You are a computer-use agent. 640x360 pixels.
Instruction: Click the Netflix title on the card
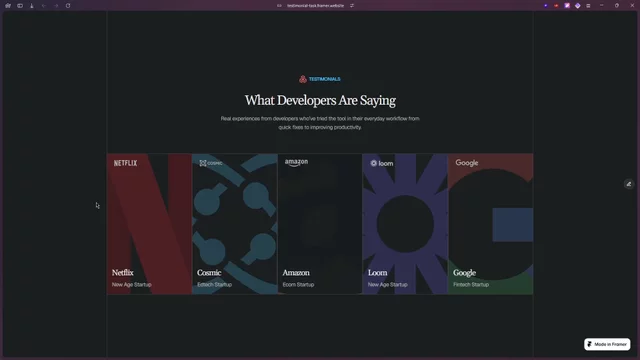click(x=123, y=272)
